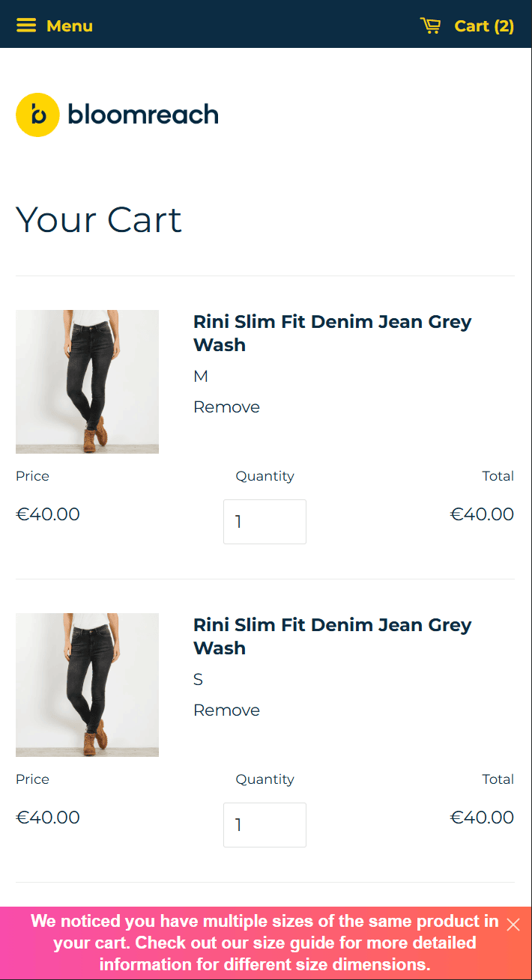Click the S size label

pos(199,680)
